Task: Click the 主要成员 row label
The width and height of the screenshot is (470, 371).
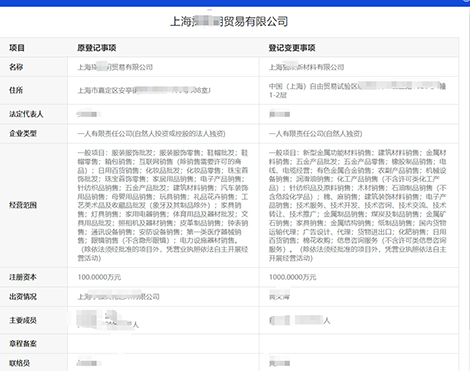Action: (23, 321)
